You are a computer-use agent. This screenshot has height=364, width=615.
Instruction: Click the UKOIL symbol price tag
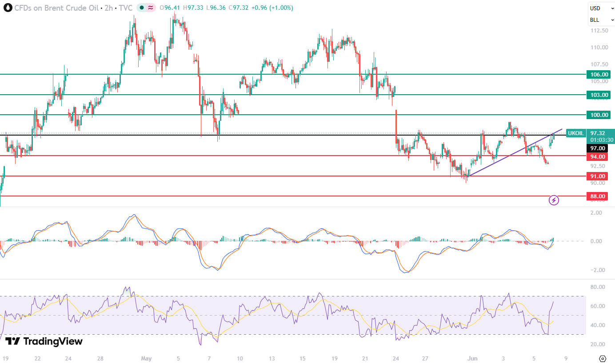click(576, 133)
